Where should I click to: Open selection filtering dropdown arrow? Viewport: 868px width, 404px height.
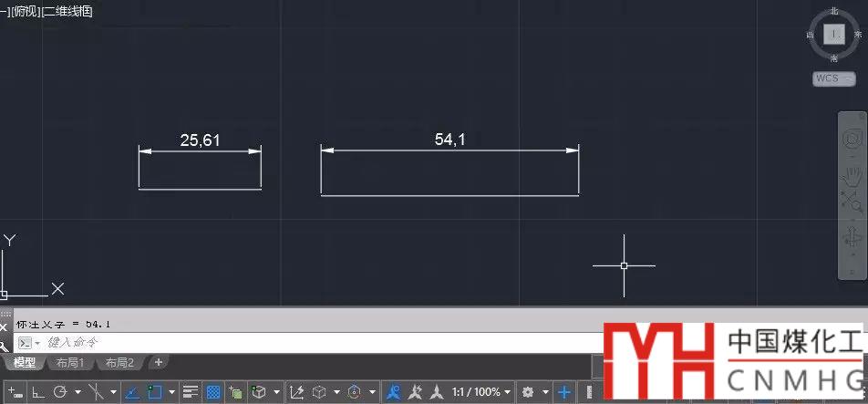pyautogui.click(x=336, y=392)
